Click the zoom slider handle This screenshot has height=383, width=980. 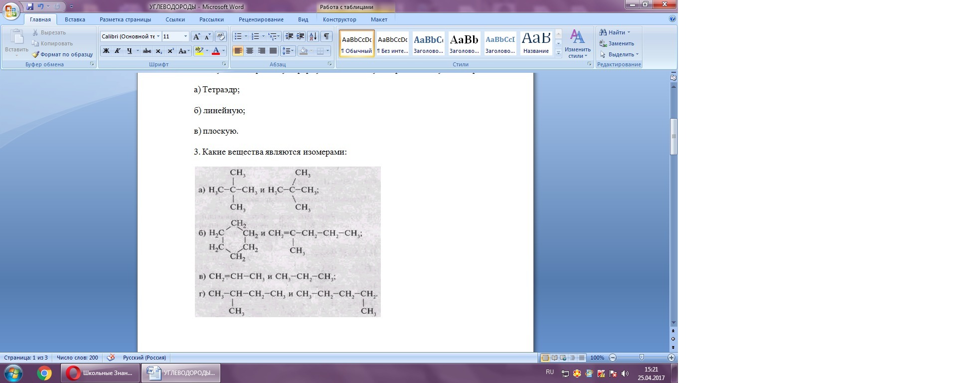click(x=642, y=358)
